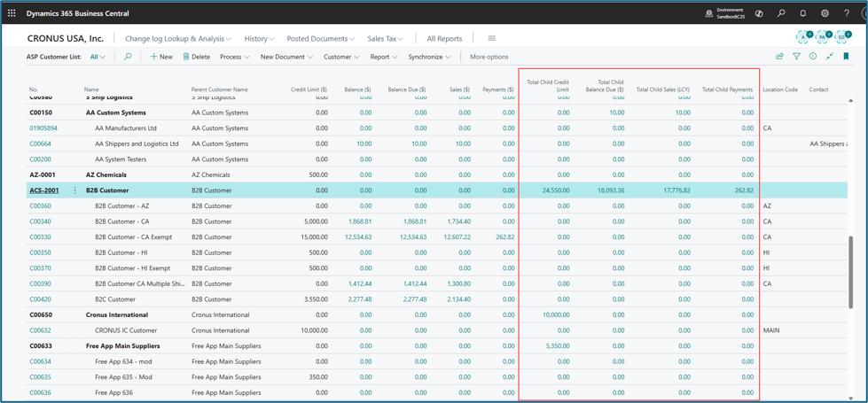This screenshot has height=403, width=868.
Task: Click the Delete button
Action: click(x=197, y=57)
